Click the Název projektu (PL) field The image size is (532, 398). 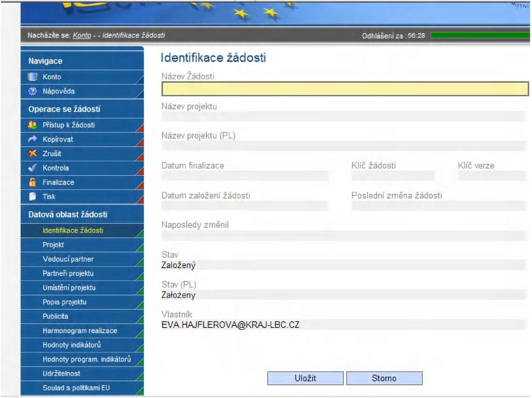click(344, 146)
